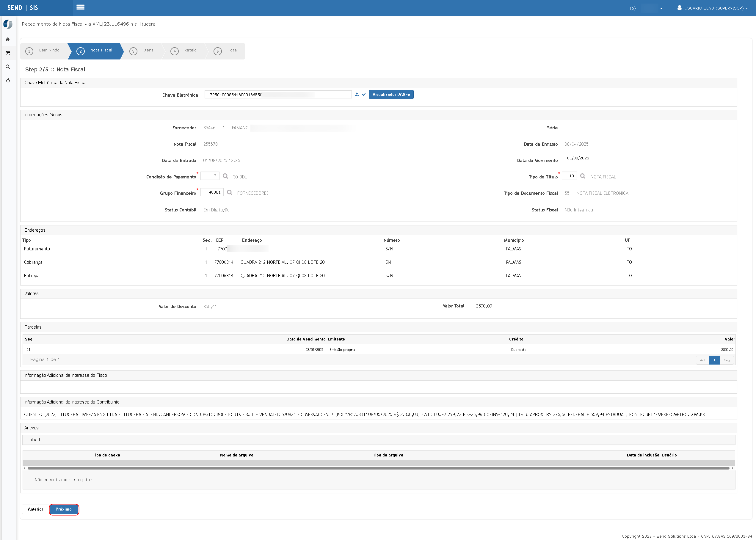Click the upload XML icon beside Chave Eletrônica

pos(357,95)
